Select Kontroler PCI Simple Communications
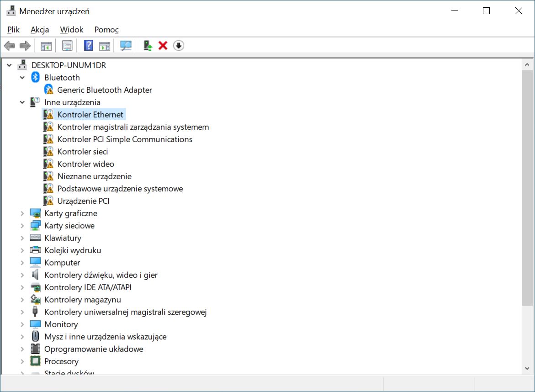This screenshot has width=535, height=392. point(125,139)
